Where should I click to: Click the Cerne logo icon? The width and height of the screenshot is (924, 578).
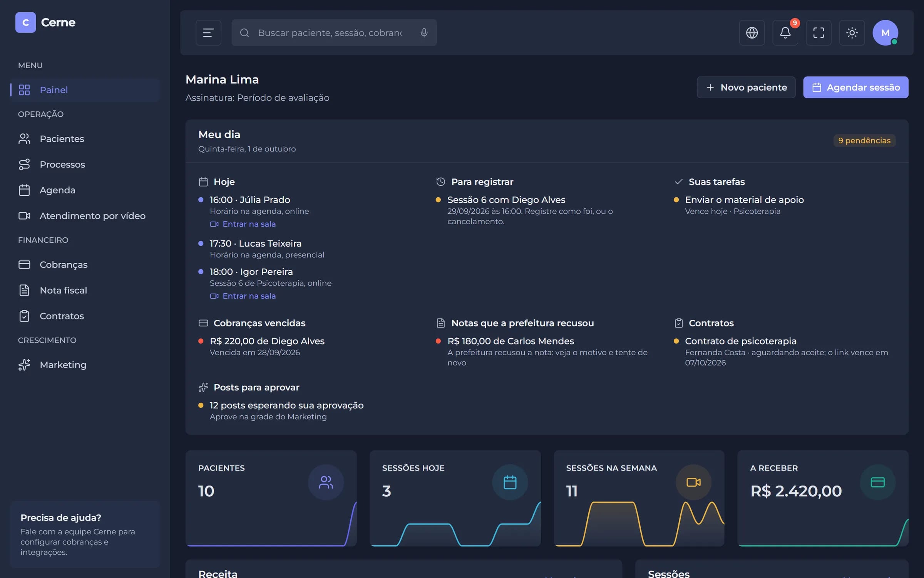[25, 22]
